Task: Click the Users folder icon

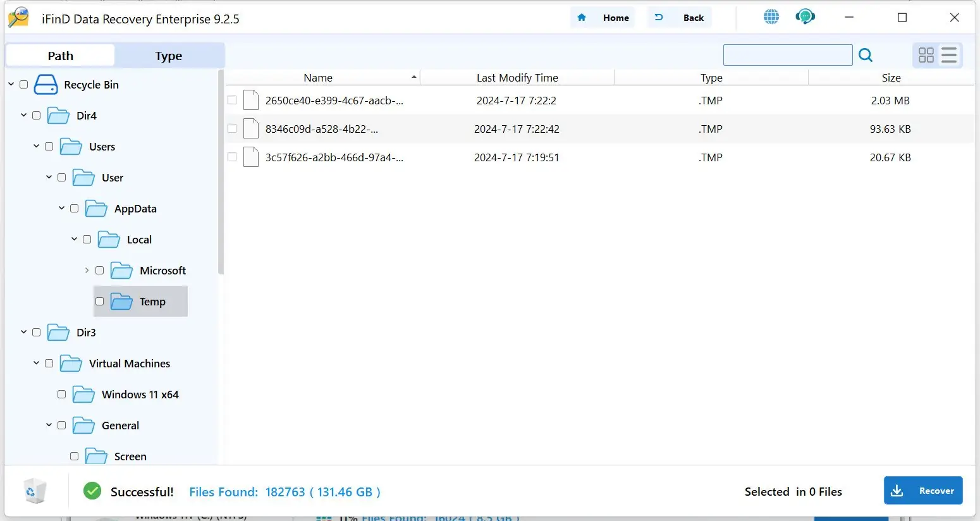Action: click(x=71, y=147)
